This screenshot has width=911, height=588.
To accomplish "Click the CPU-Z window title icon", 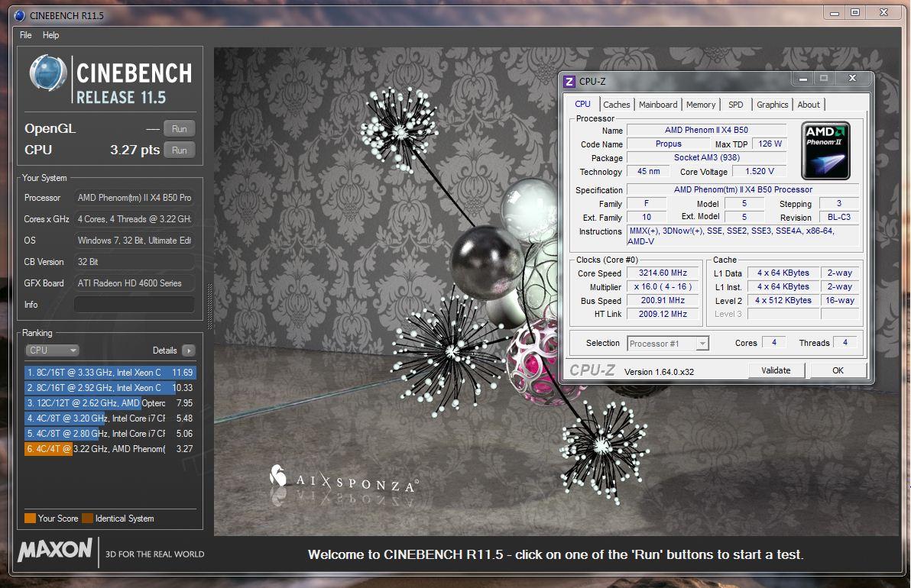I will 569,81.
